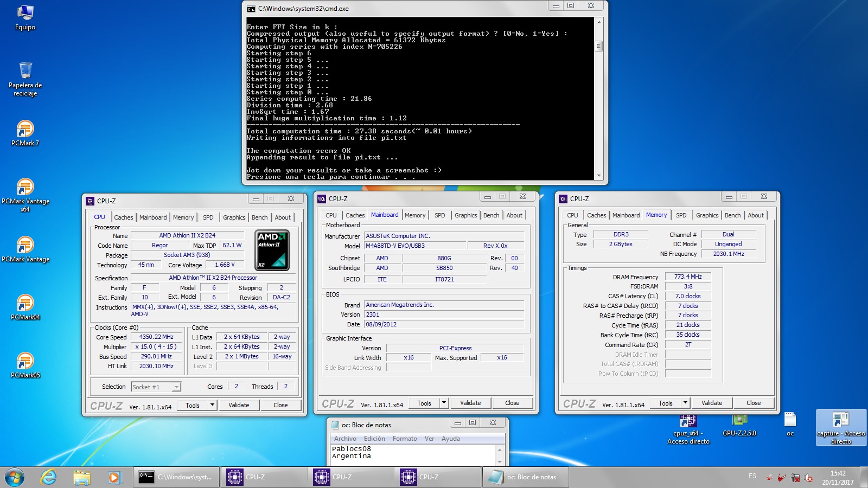Click the volume muted tray icon
The height and width of the screenshot is (488, 868).
click(808, 478)
